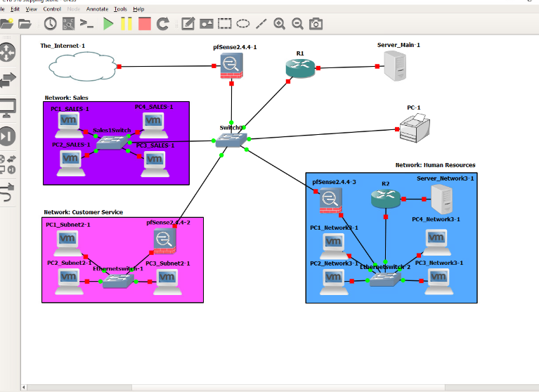Take a screenshot with camera icon
This screenshot has width=539, height=392.
[316, 24]
